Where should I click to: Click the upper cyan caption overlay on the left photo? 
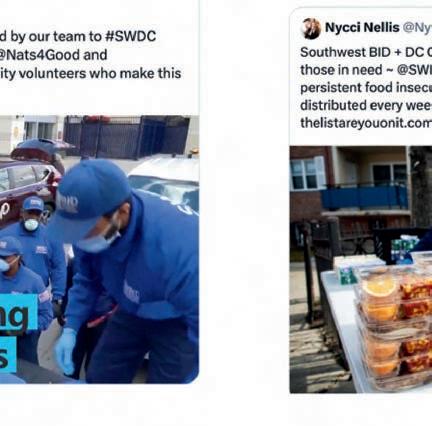click(x=19, y=313)
